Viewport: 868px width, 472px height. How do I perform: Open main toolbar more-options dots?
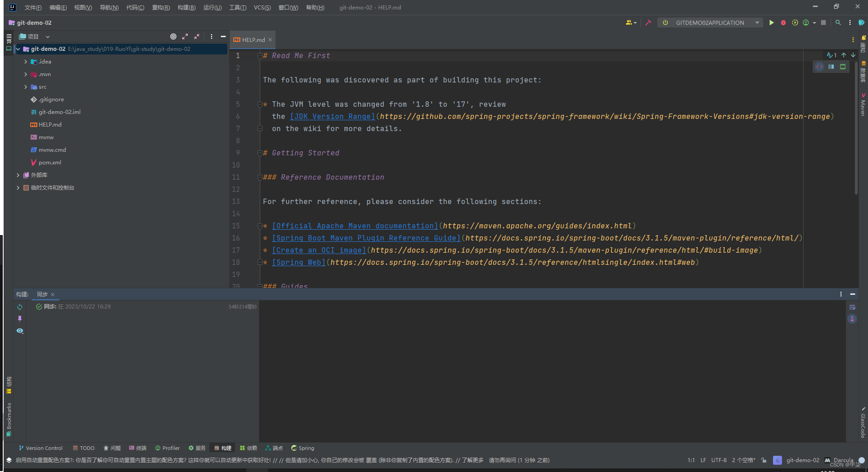point(850,23)
